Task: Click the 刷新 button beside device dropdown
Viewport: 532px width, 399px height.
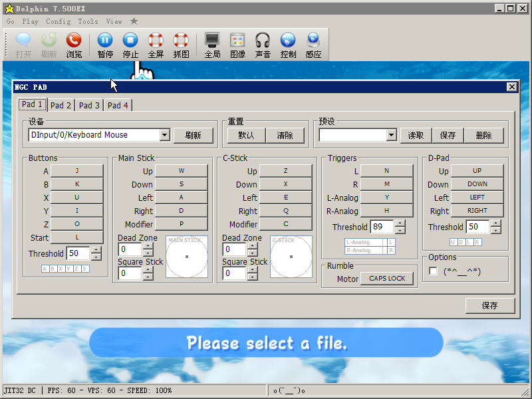Action: click(194, 136)
